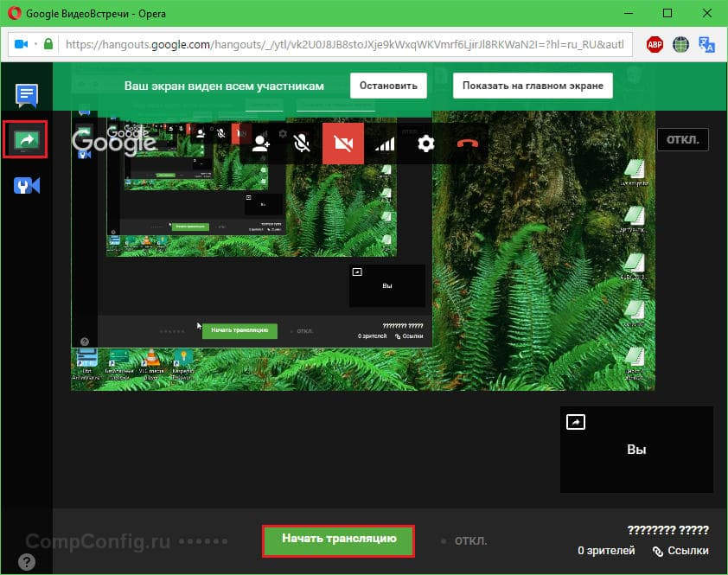Click the Opera logo in title bar
This screenshot has height=575, width=728.
pyautogui.click(x=15, y=13)
